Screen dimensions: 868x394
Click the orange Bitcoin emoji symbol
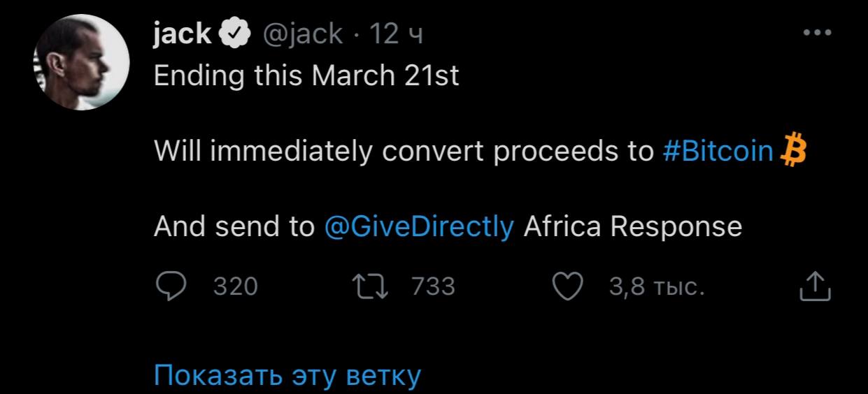tap(792, 150)
